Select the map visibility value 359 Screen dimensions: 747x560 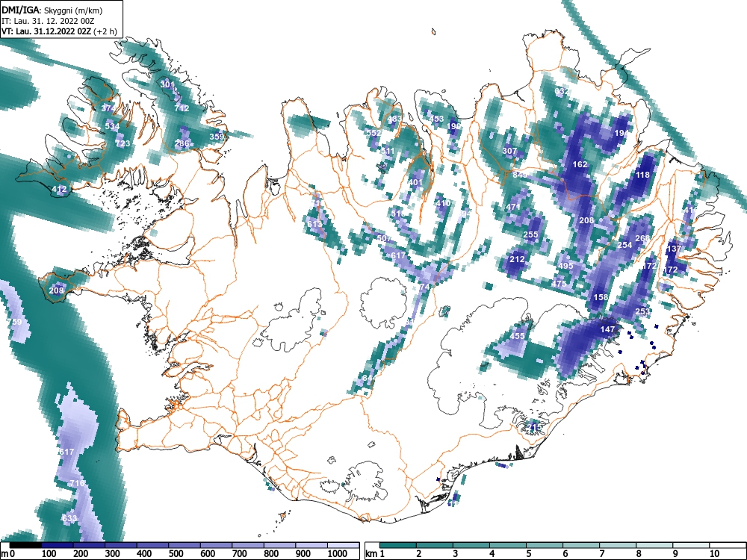pyautogui.click(x=217, y=137)
